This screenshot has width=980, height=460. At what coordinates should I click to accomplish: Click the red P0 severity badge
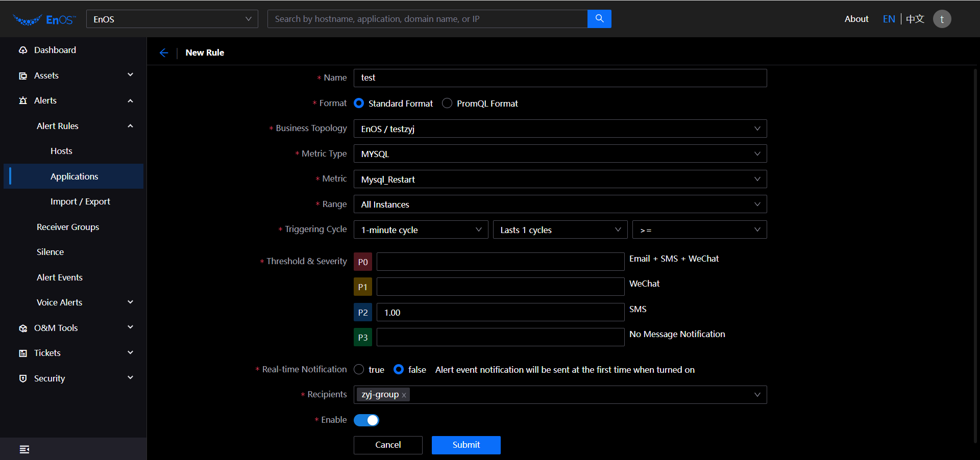(363, 262)
